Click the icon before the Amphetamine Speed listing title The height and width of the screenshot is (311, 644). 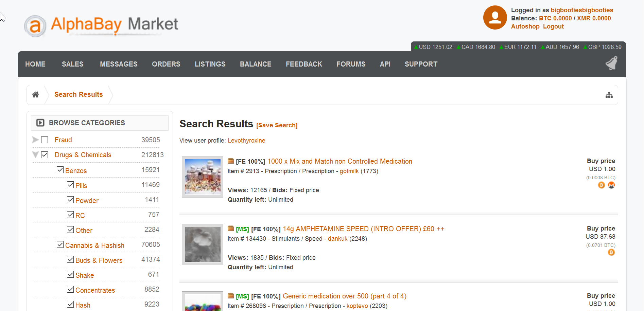[x=231, y=228]
